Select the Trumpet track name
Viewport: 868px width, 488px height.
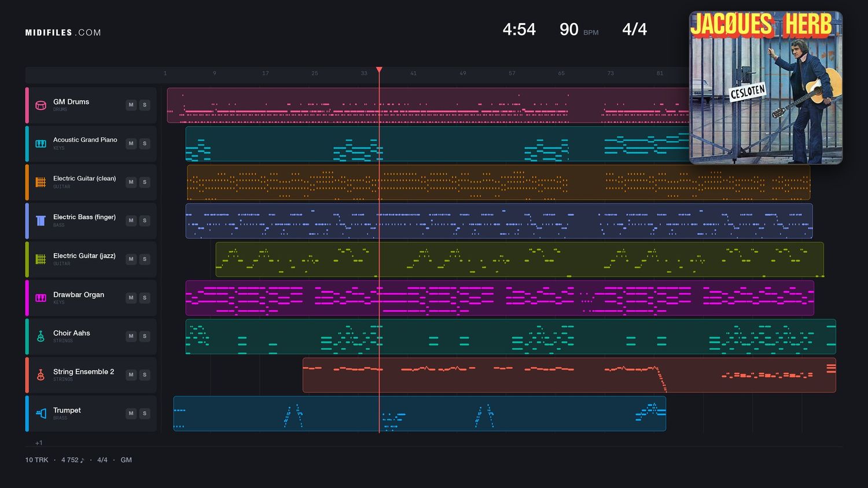pos(67,411)
